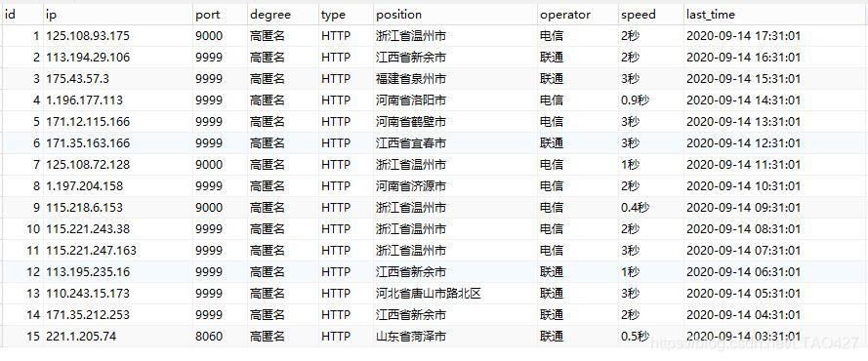Image resolution: width=868 pixels, height=361 pixels.
Task: Click speed cell 0.9秒
Action: [636, 100]
